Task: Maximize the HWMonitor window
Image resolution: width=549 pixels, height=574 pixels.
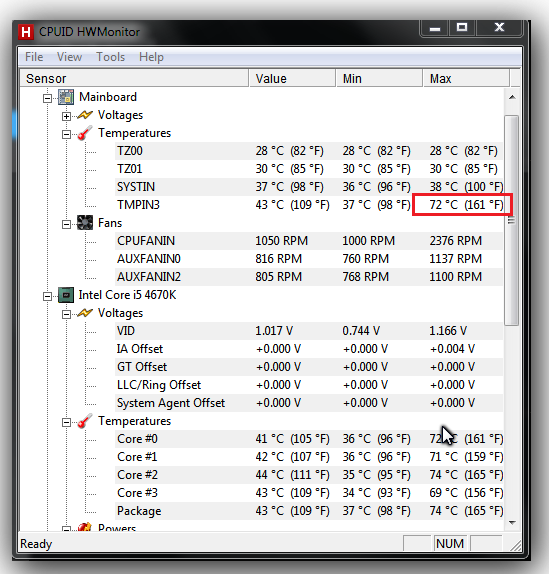Action: click(x=462, y=28)
